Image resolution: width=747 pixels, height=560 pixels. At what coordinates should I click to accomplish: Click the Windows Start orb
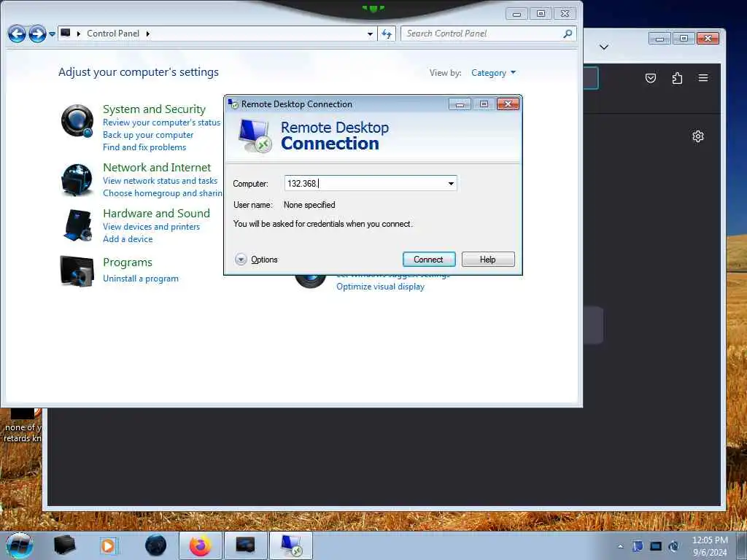(20, 545)
